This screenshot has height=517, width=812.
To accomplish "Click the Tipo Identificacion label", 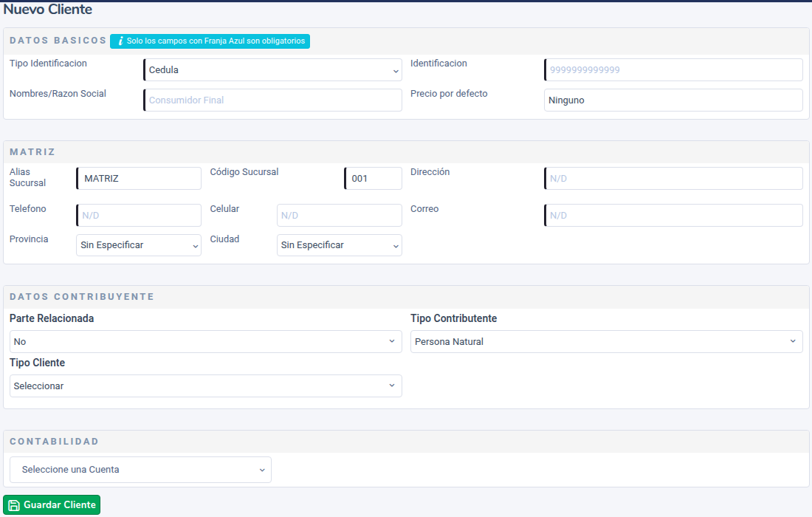I will pyautogui.click(x=48, y=64).
